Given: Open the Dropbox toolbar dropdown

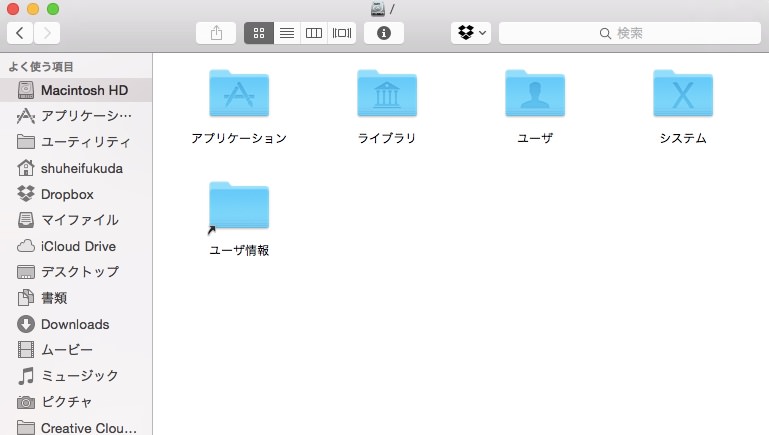Looking at the screenshot, I should click(471, 33).
